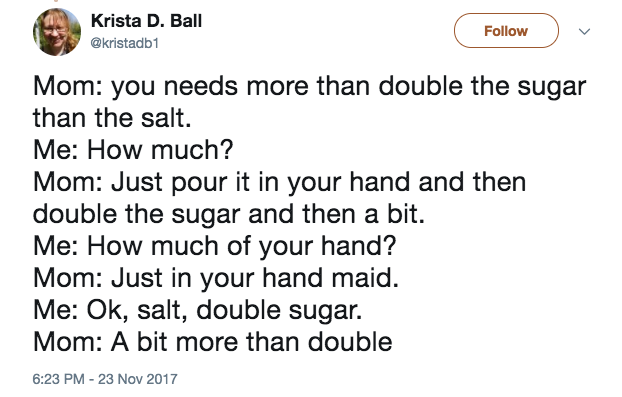Open the @kristadb1 handle link
The width and height of the screenshot is (622, 397).
pos(125,43)
